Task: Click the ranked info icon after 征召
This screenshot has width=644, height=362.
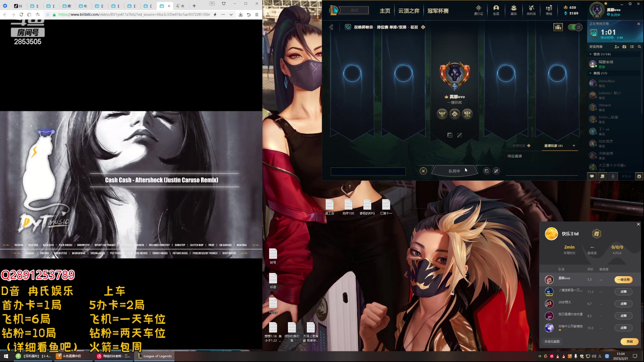Action: point(423,27)
